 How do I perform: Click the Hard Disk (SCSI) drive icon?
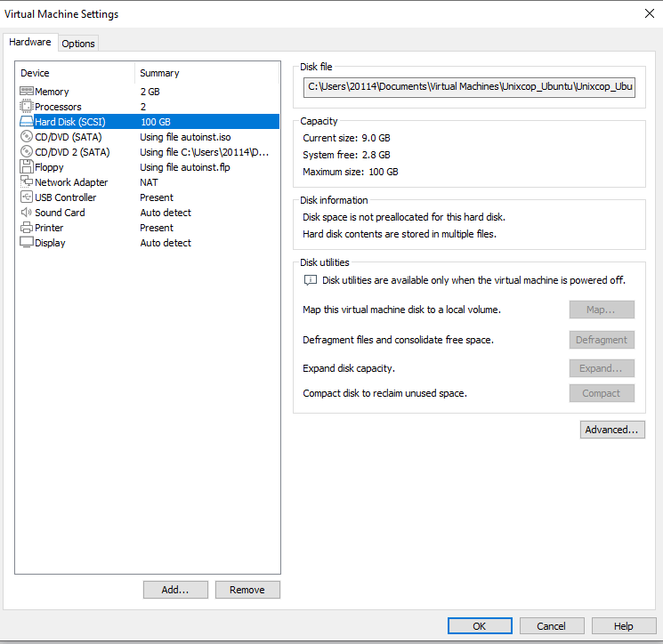coord(26,122)
